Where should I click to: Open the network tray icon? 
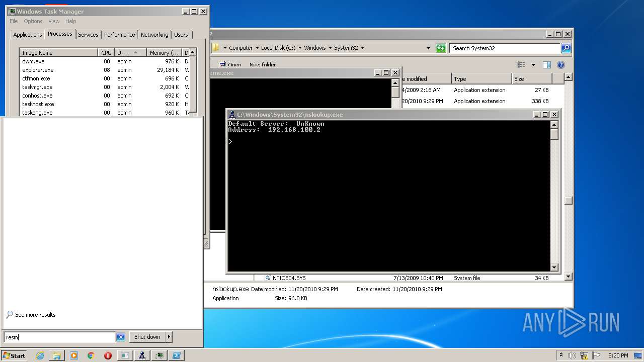[x=584, y=355]
